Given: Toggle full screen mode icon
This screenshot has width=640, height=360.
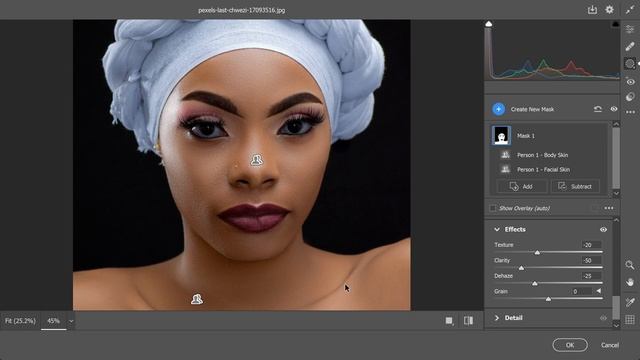Looking at the screenshot, I should click(x=630, y=10).
